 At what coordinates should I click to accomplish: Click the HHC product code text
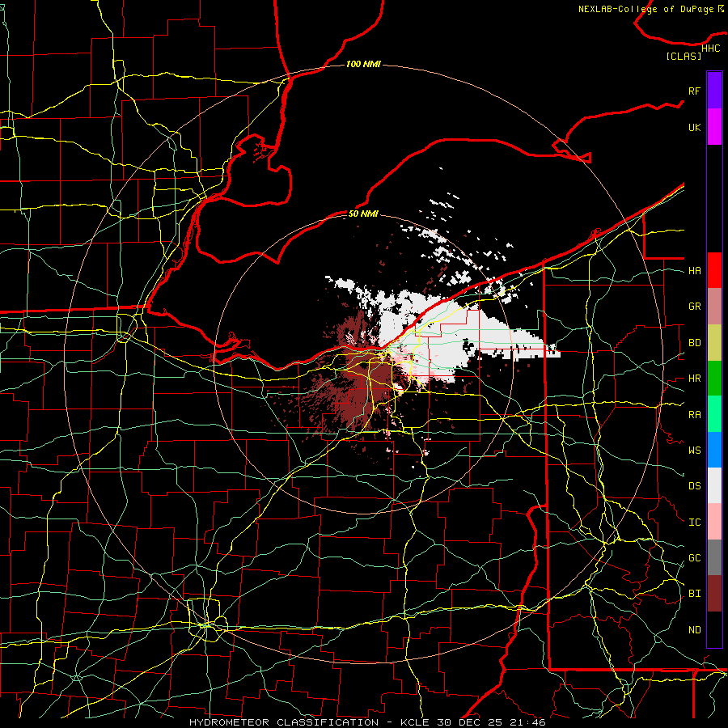(710, 49)
